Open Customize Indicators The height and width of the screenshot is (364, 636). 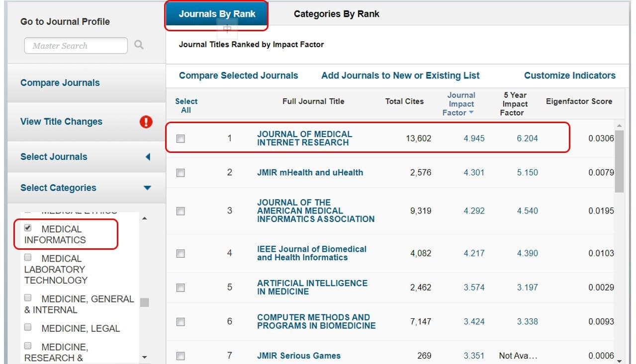570,75
